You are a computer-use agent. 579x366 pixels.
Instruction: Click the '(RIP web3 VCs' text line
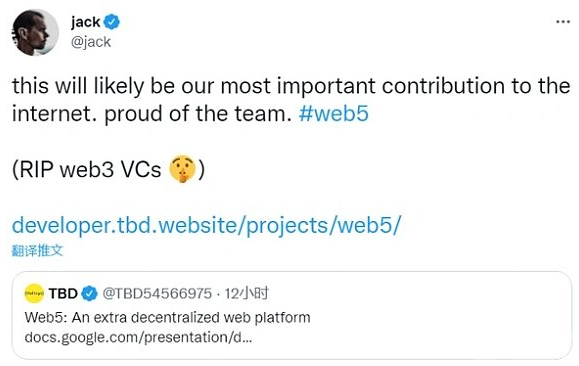[x=87, y=170]
